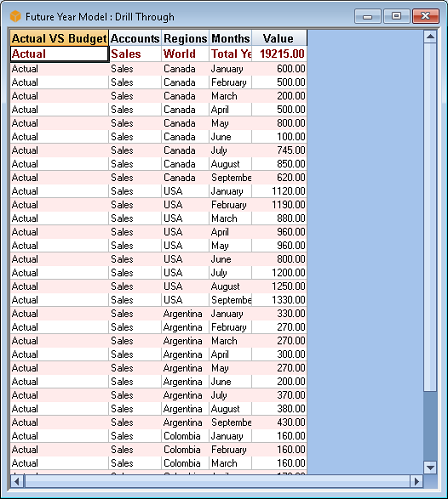Viewport: 448px width, 499px height.
Task: Minimize the Drill Through window
Action: (368, 16)
